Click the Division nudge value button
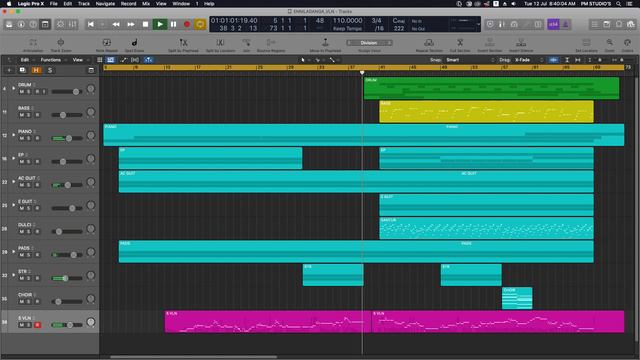Image resolution: width=640 pixels, height=360 pixels. (x=369, y=42)
